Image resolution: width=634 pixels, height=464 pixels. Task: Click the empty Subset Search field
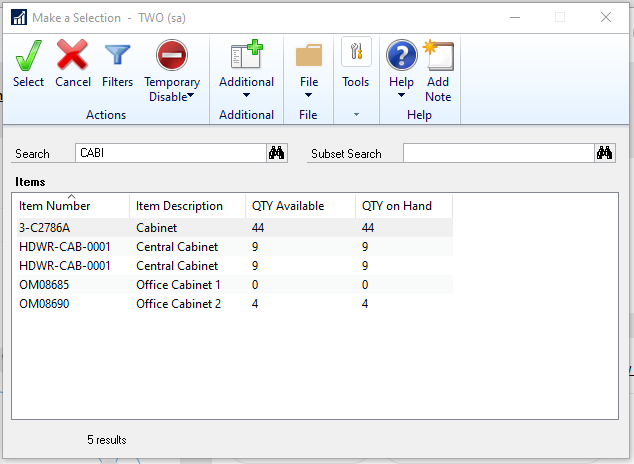pos(499,153)
